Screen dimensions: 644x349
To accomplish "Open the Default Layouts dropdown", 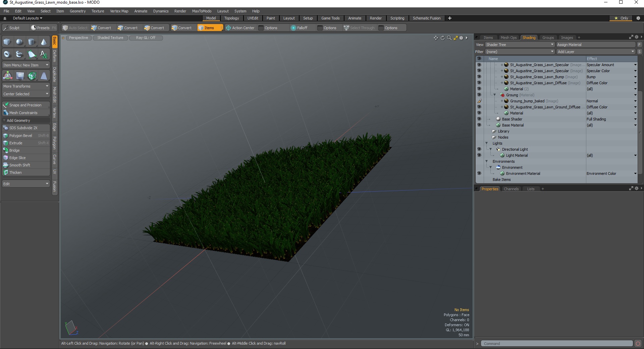I will click(x=28, y=18).
